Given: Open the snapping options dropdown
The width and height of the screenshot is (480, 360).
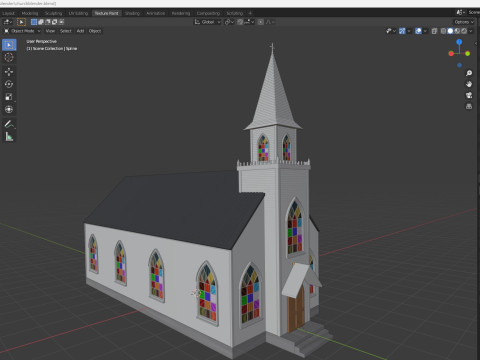Looking at the screenshot, I should [x=249, y=22].
